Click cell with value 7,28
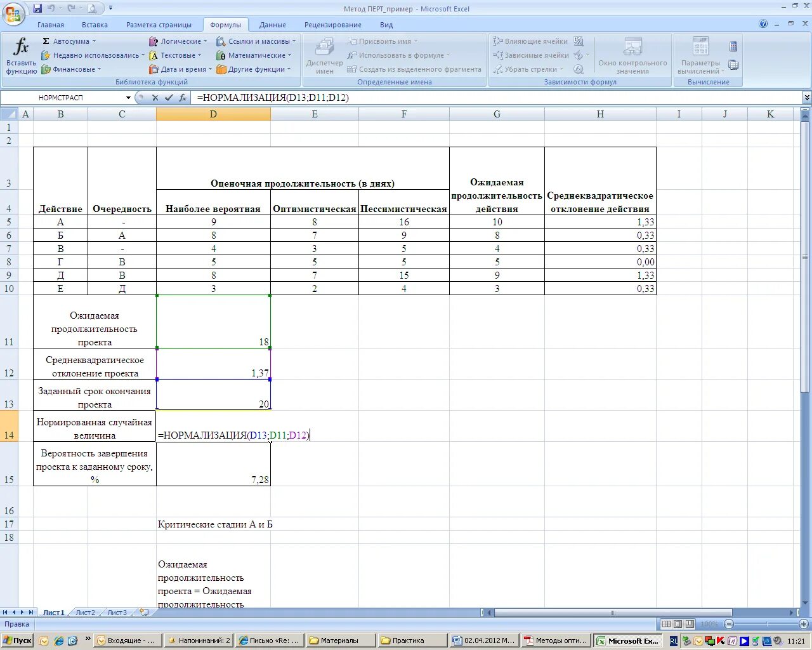 213,464
